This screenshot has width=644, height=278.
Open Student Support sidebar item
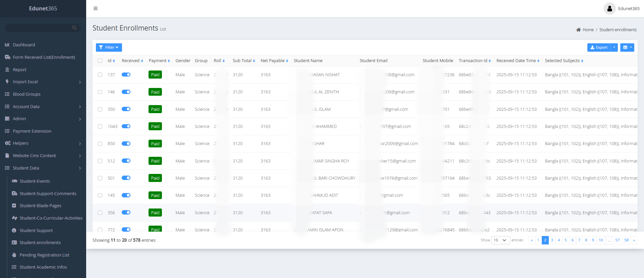point(36,230)
